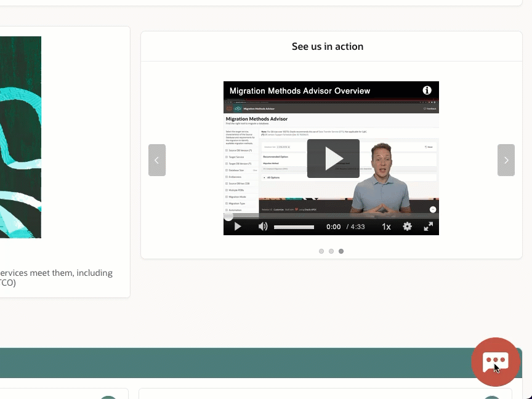This screenshot has width=532, height=399.
Task: Click the green abstract artwork image
Action: tap(20, 137)
